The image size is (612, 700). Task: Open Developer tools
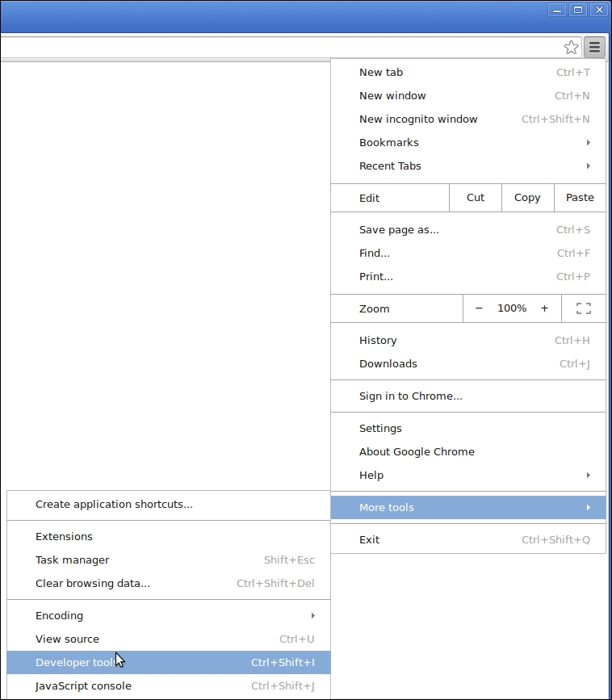(x=169, y=663)
